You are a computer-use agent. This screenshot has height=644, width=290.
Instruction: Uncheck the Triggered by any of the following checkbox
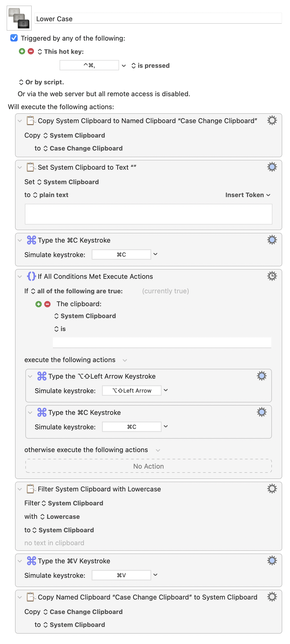coord(14,38)
